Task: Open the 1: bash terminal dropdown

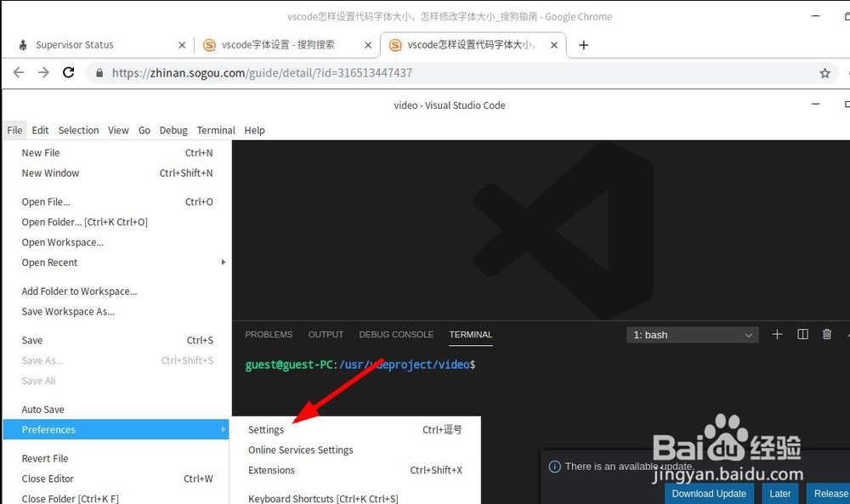Action: point(692,335)
